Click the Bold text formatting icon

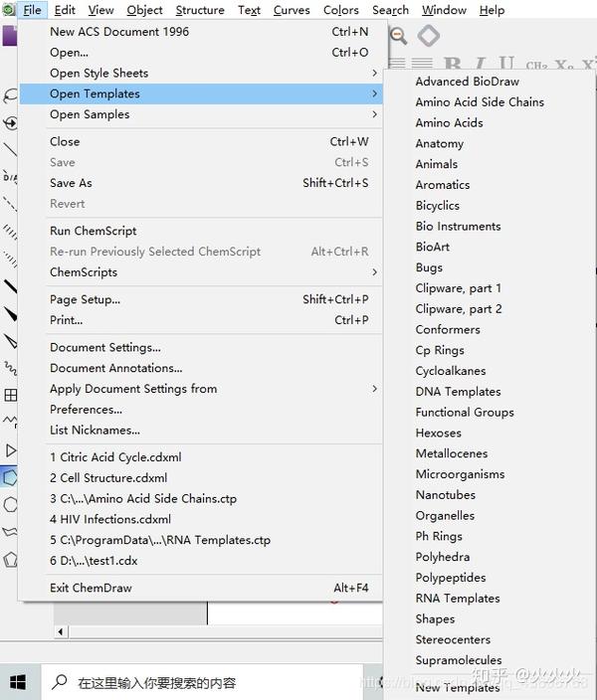[453, 66]
